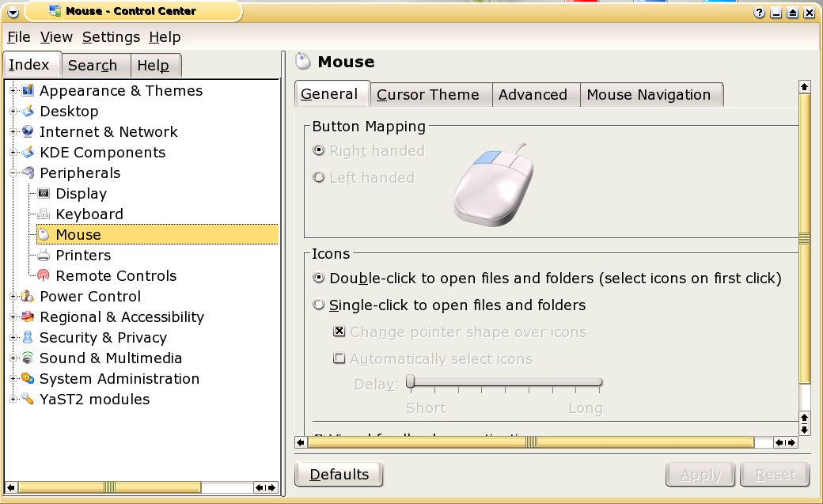Click the Control Center title bar app icon

point(55,10)
